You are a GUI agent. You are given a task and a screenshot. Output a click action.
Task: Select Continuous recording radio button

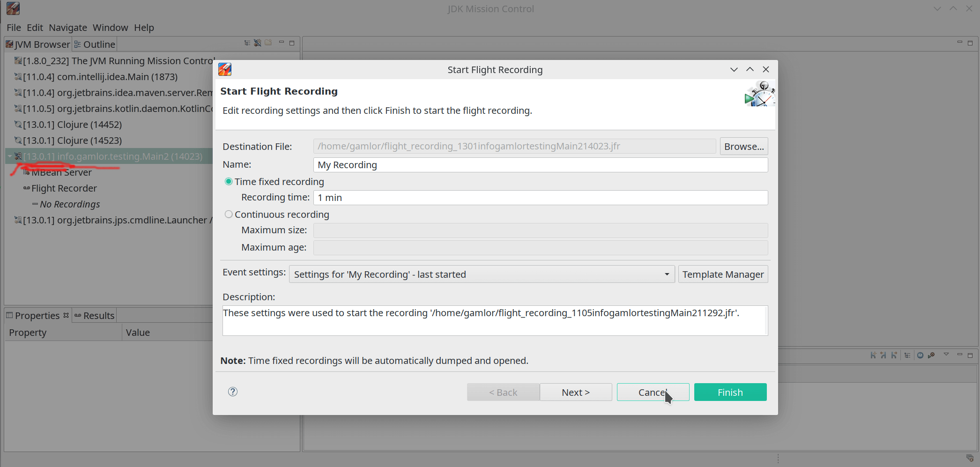pyautogui.click(x=229, y=214)
